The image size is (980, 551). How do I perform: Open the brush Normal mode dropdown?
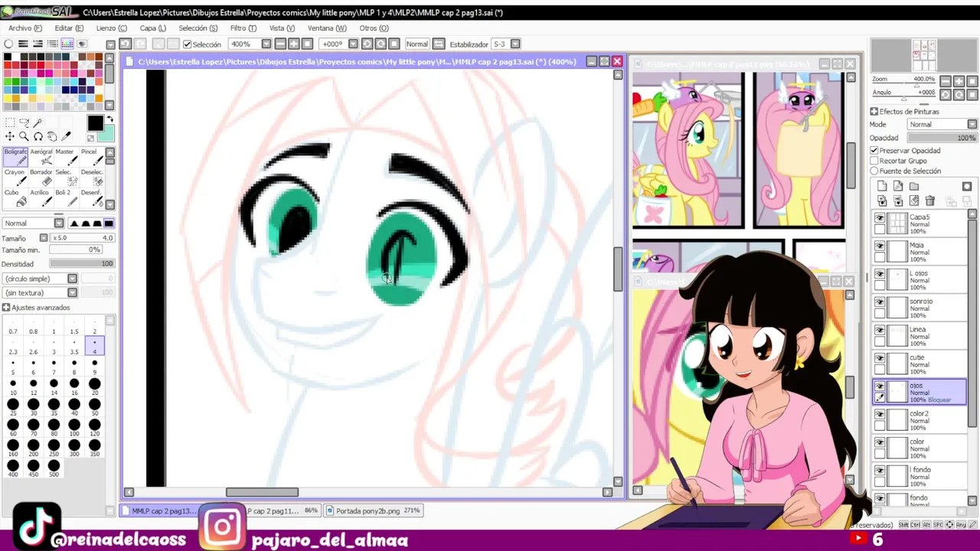[58, 223]
